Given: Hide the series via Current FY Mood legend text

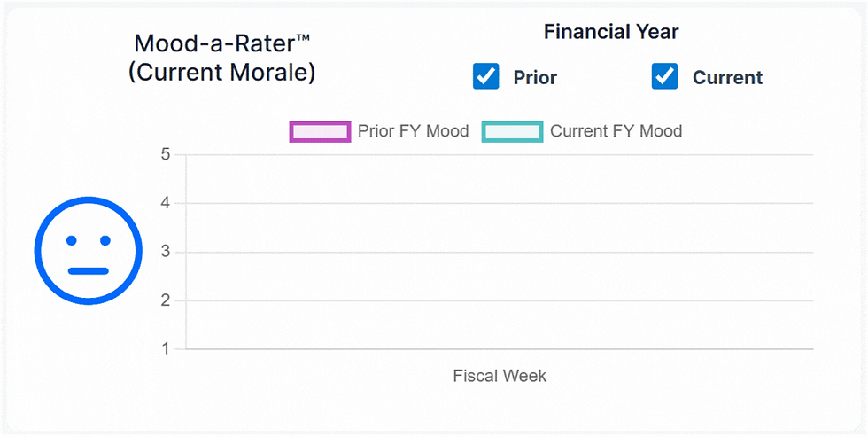Looking at the screenshot, I should 616,131.
